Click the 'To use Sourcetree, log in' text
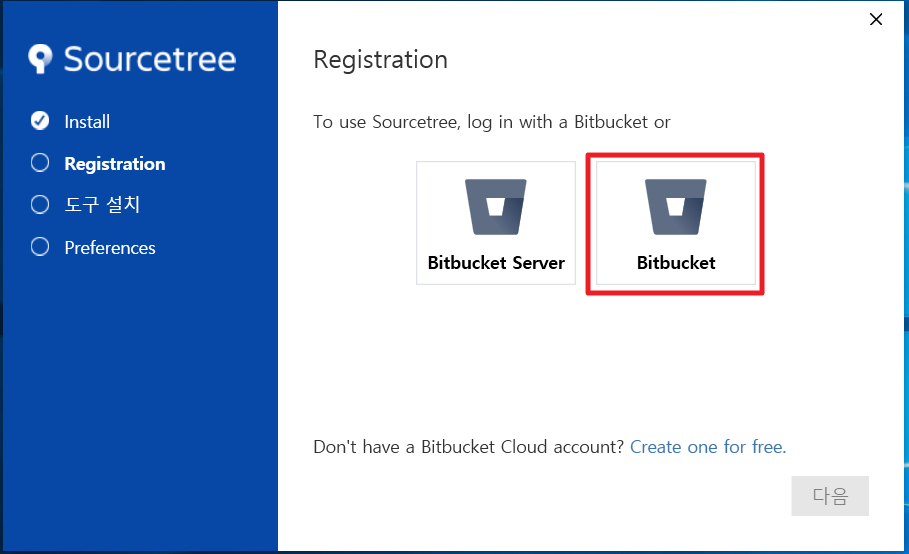 [492, 122]
